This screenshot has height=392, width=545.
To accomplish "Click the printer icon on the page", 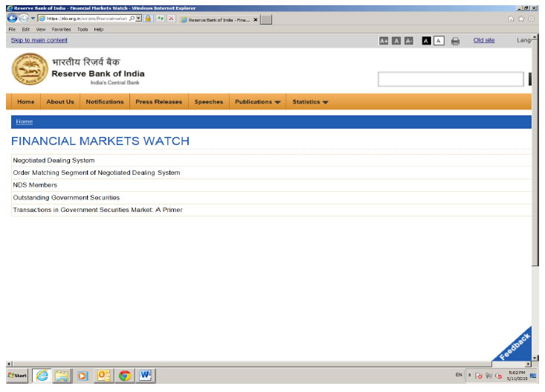I will click(455, 41).
